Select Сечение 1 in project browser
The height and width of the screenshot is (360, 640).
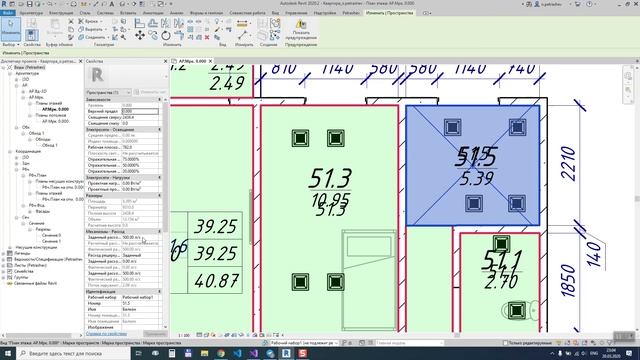pos(51,242)
